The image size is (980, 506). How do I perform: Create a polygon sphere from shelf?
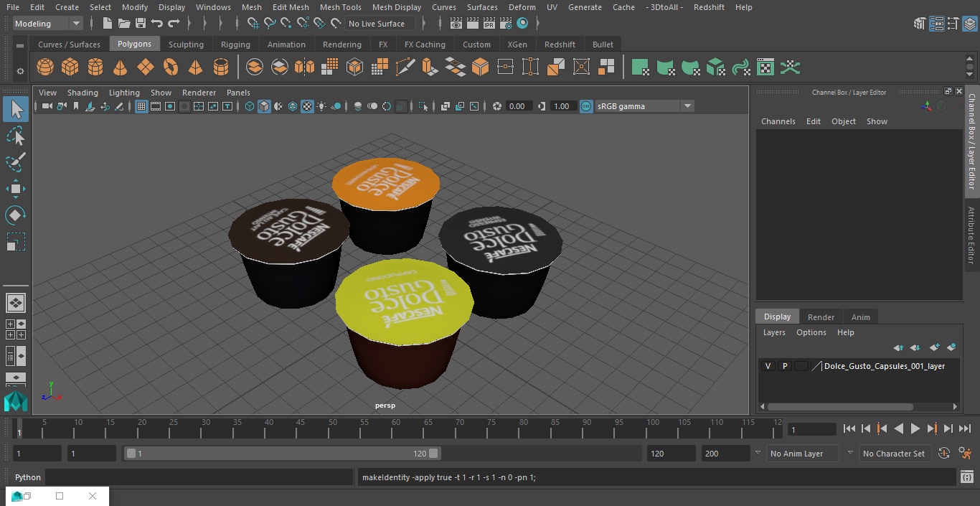click(45, 67)
